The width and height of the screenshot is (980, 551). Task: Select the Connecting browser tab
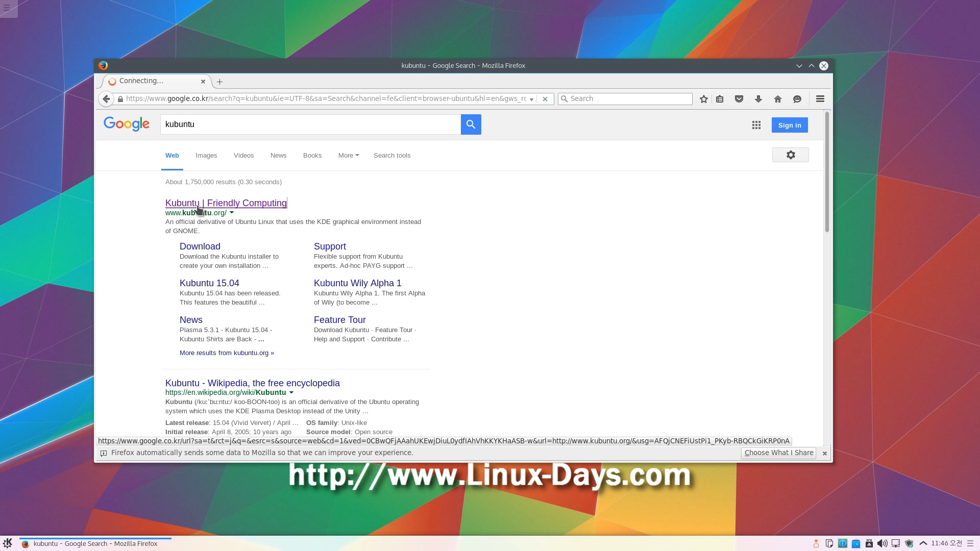pos(153,81)
